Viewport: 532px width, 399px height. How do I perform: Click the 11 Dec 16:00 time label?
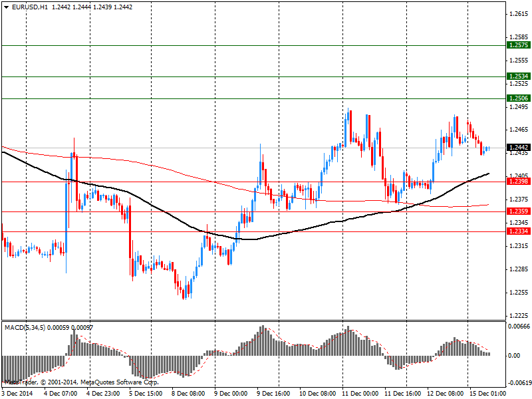tap(403, 394)
